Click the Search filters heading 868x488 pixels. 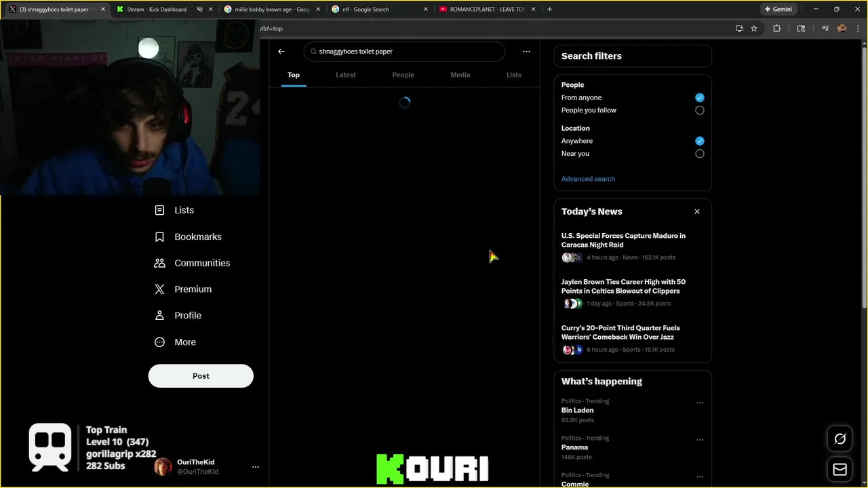tap(591, 56)
